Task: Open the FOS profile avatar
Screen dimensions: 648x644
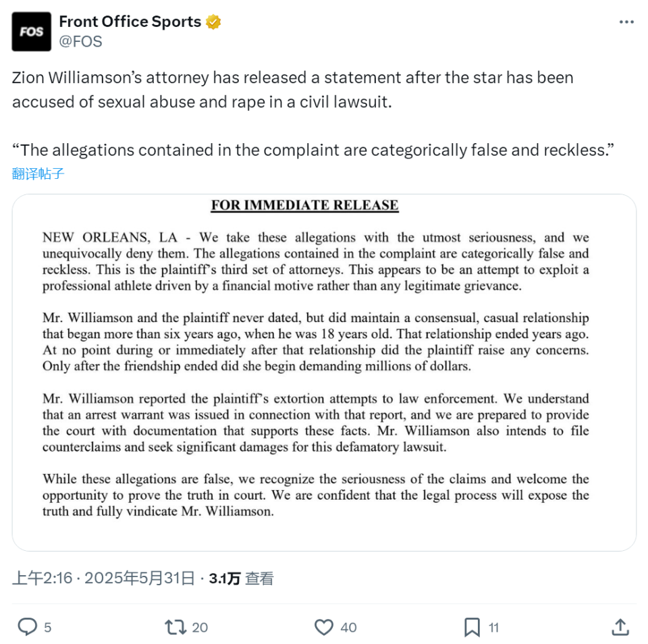Action: click(x=31, y=32)
